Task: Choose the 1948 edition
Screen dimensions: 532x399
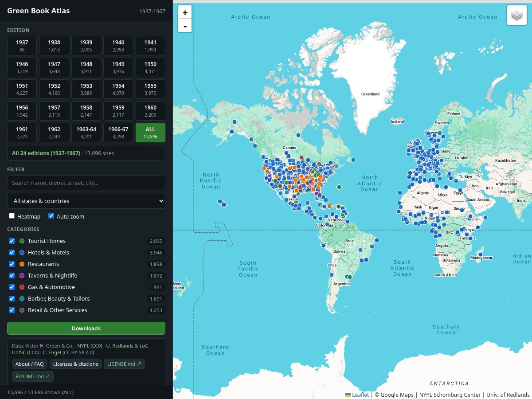Action: tap(86, 67)
